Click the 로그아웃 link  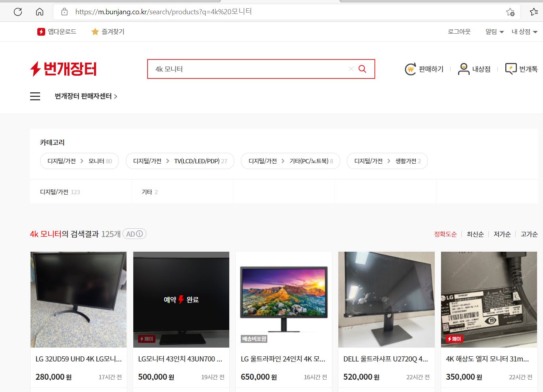click(x=459, y=32)
